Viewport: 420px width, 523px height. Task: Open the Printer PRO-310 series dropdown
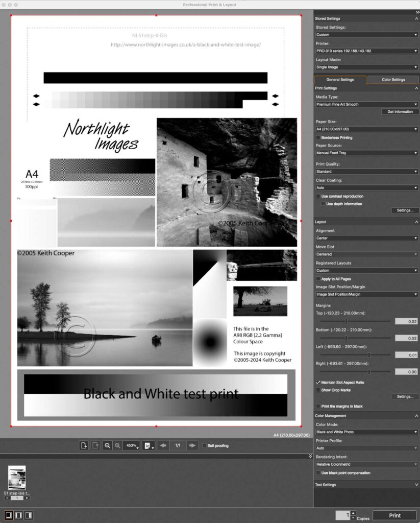366,51
